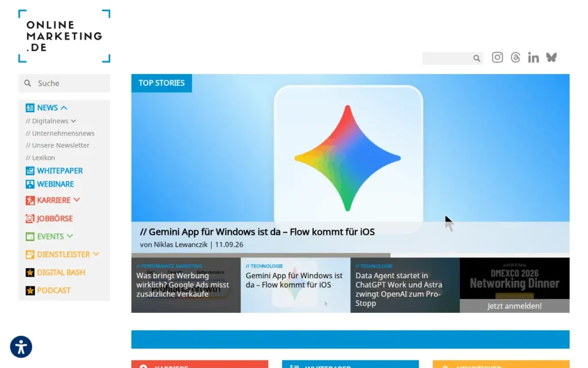
Task: Open the Gemini App headline article
Action: [257, 232]
